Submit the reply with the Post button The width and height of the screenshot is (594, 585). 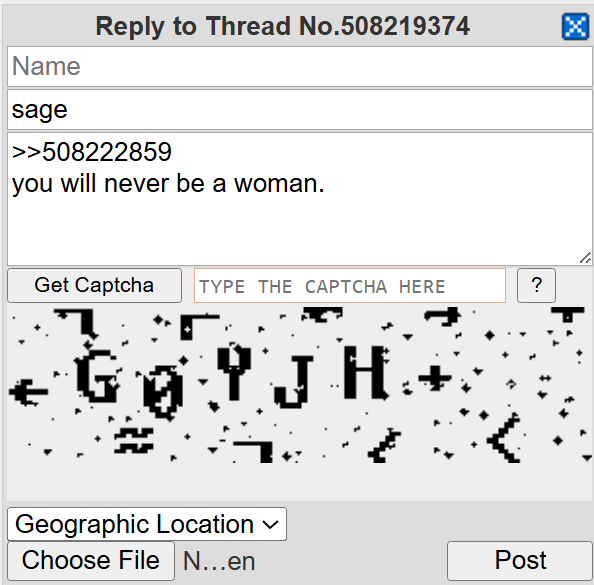[x=520, y=560]
